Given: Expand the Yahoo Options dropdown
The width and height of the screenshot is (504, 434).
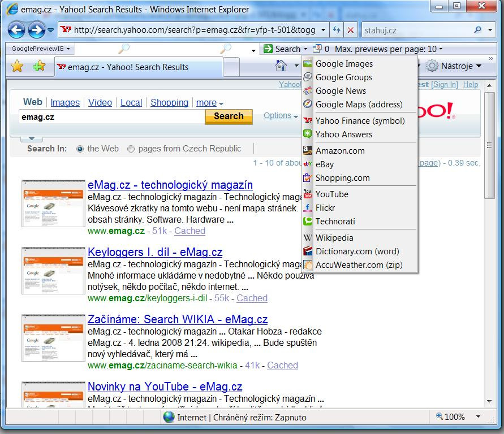Looking at the screenshot, I should point(280,116).
